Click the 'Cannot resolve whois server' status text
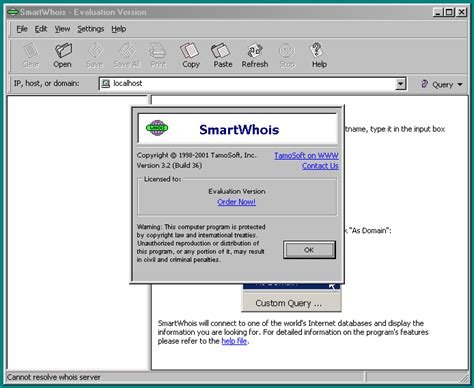474x388 pixels. click(x=54, y=377)
